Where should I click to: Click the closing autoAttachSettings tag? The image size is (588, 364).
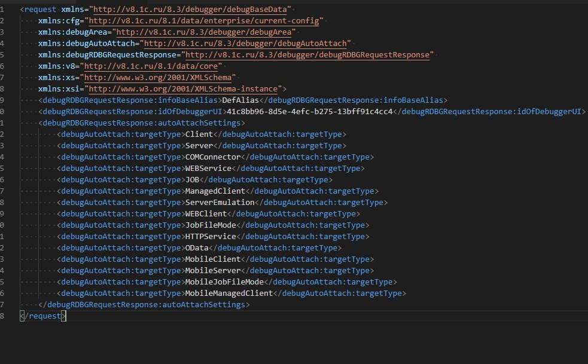144,304
